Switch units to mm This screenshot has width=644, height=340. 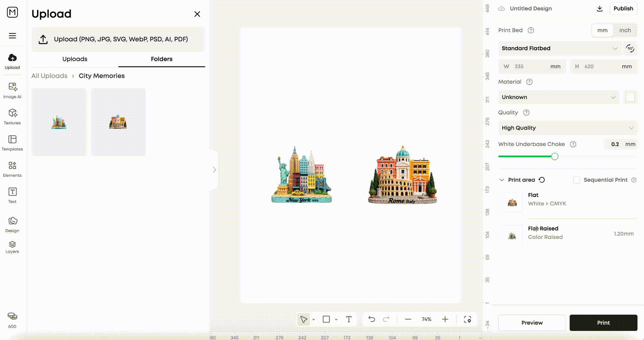(602, 30)
